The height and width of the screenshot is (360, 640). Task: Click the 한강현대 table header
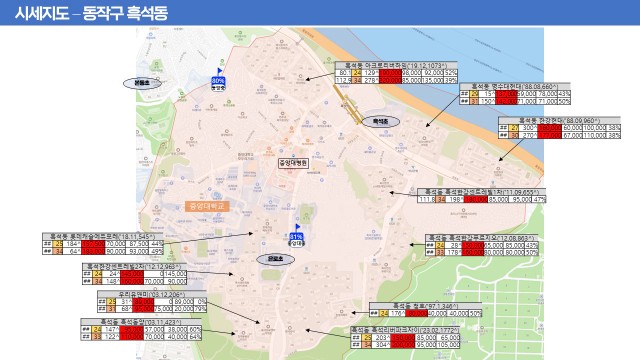pos(559,120)
